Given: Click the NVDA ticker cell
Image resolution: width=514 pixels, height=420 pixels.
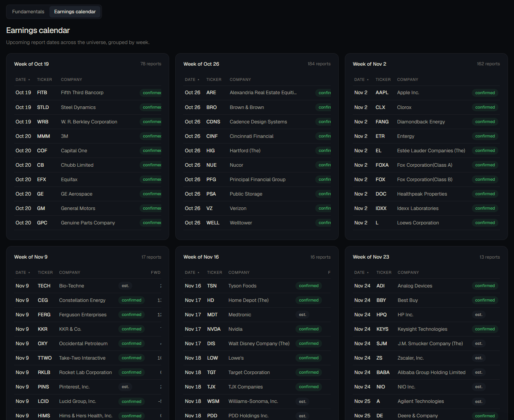Looking at the screenshot, I should point(214,329).
